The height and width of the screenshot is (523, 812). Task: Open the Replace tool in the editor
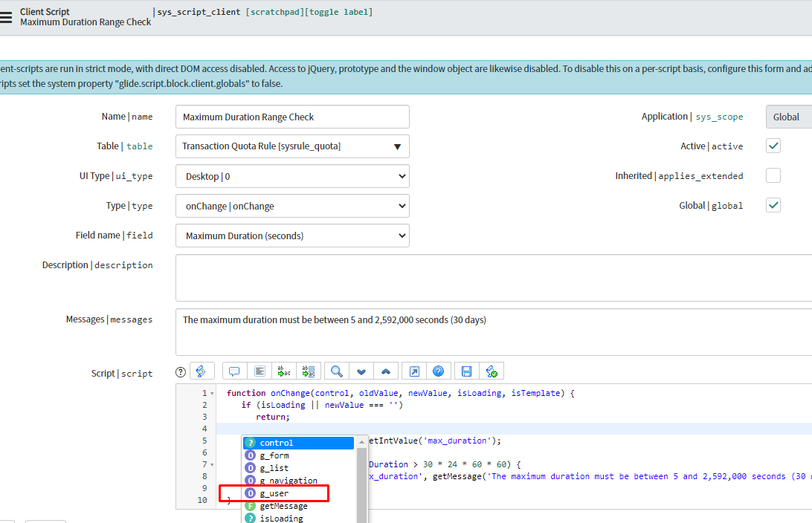(283, 371)
